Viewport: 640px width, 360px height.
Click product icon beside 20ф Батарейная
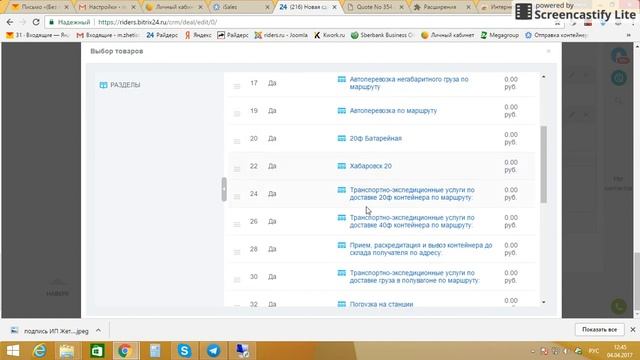click(342, 138)
